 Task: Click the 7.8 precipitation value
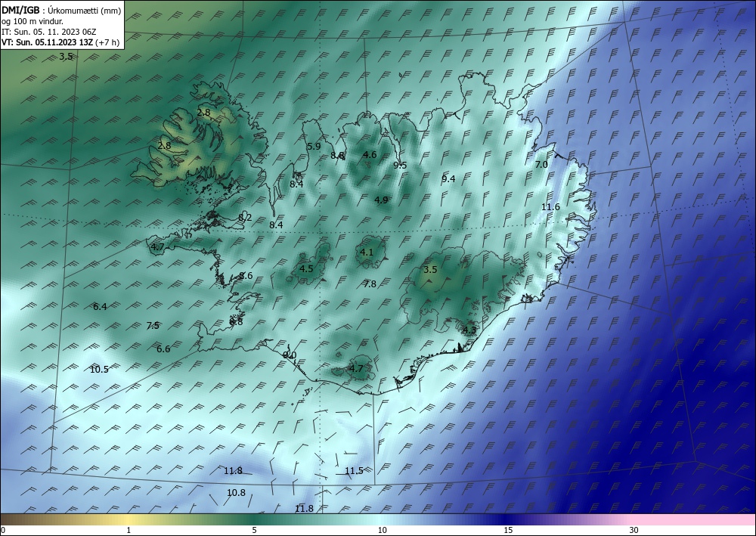pyautogui.click(x=370, y=284)
